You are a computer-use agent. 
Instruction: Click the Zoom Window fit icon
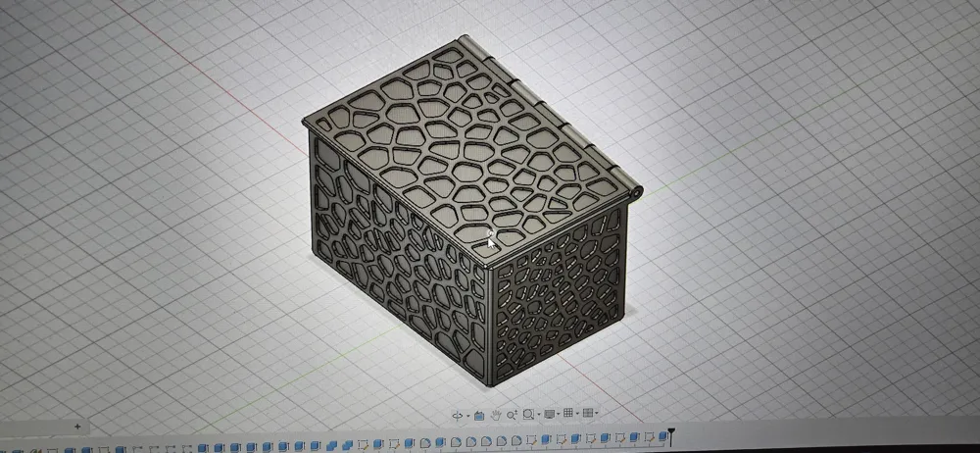coord(529,414)
